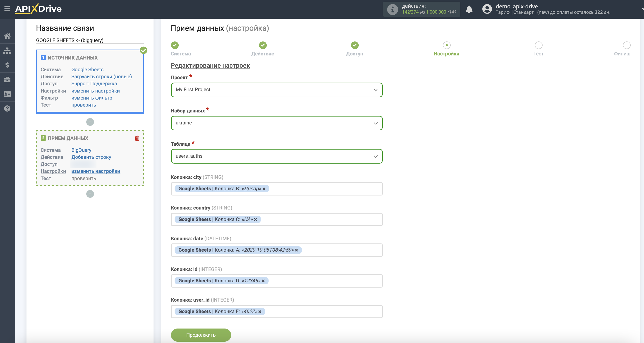The height and width of the screenshot is (343, 644).
Task: Click inside the date column field
Action: [276, 250]
